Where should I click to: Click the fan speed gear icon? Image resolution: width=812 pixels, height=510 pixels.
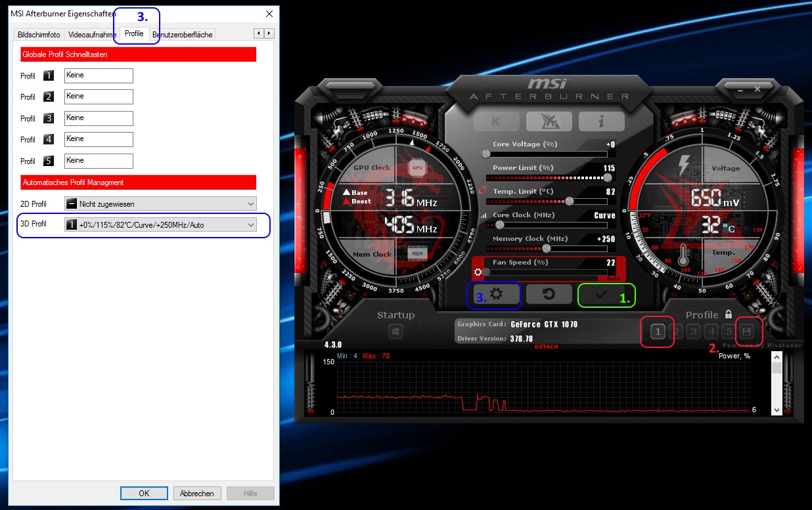478,272
